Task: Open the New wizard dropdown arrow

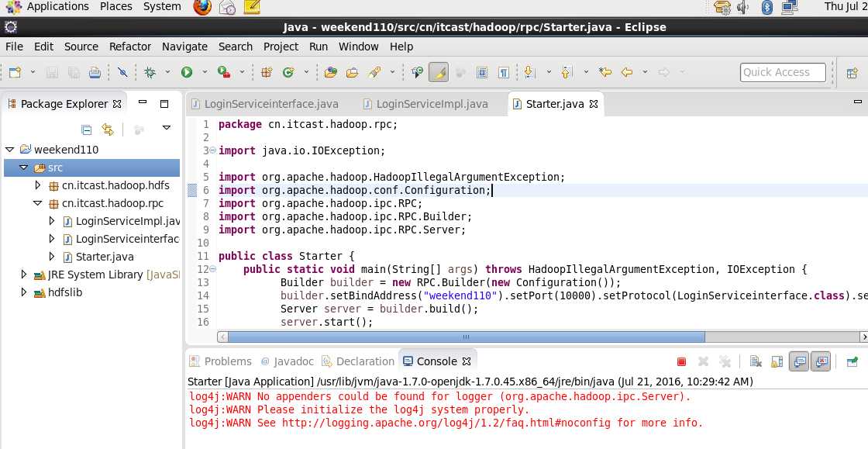Action: click(x=33, y=72)
